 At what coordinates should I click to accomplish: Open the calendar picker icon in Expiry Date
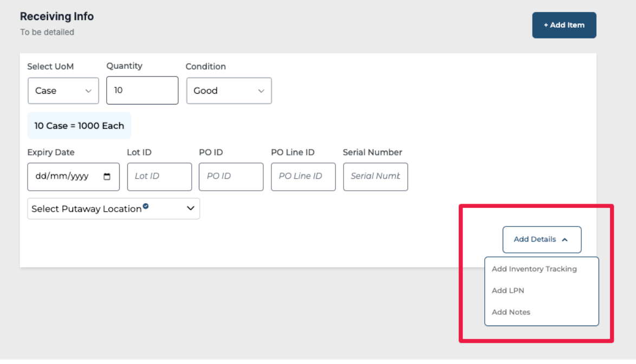click(107, 177)
